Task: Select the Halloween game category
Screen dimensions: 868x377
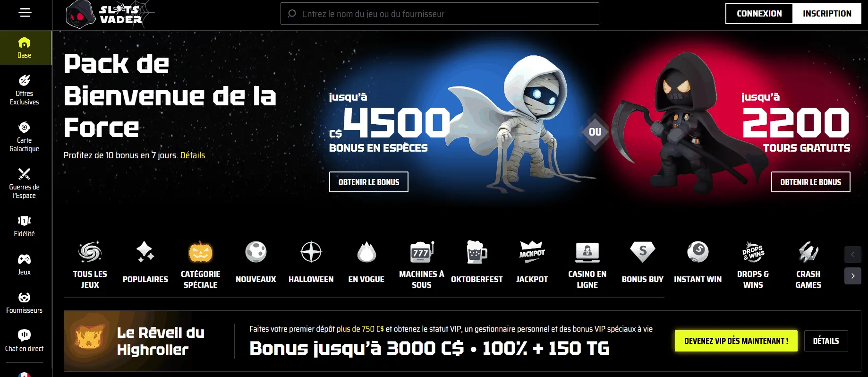Action: pos(311,263)
